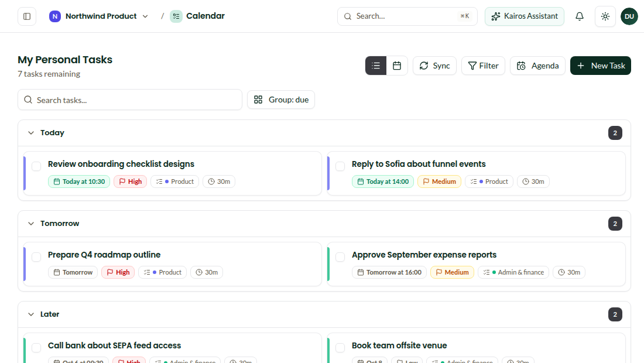This screenshot has height=363, width=644.
Task: Sync the tasks
Action: [434, 66]
